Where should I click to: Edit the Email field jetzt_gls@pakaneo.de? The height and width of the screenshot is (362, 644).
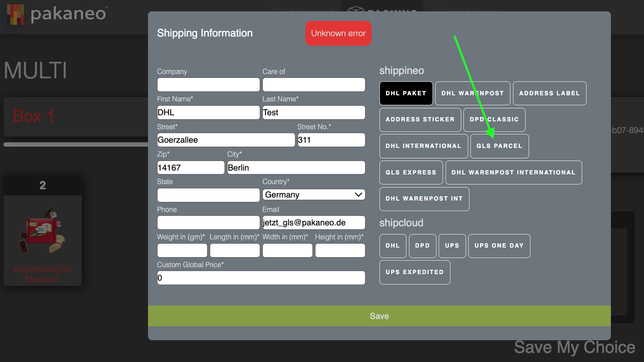(x=314, y=222)
